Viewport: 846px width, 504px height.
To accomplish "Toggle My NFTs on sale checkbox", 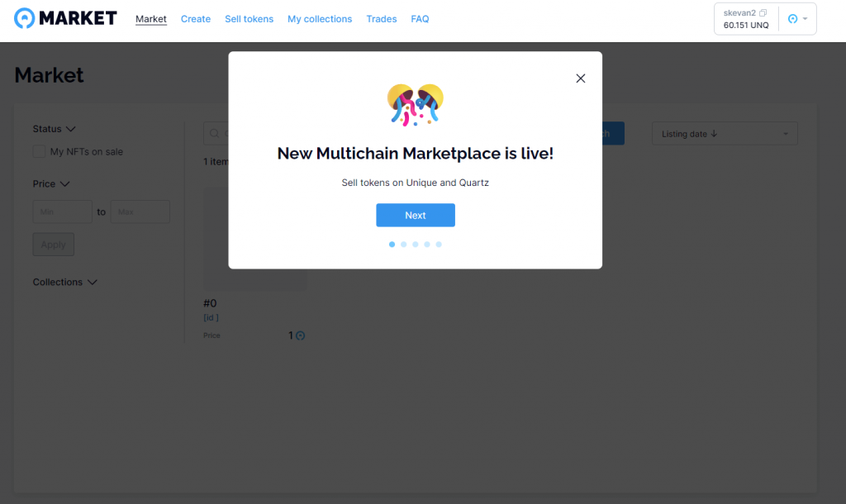I will click(x=39, y=152).
